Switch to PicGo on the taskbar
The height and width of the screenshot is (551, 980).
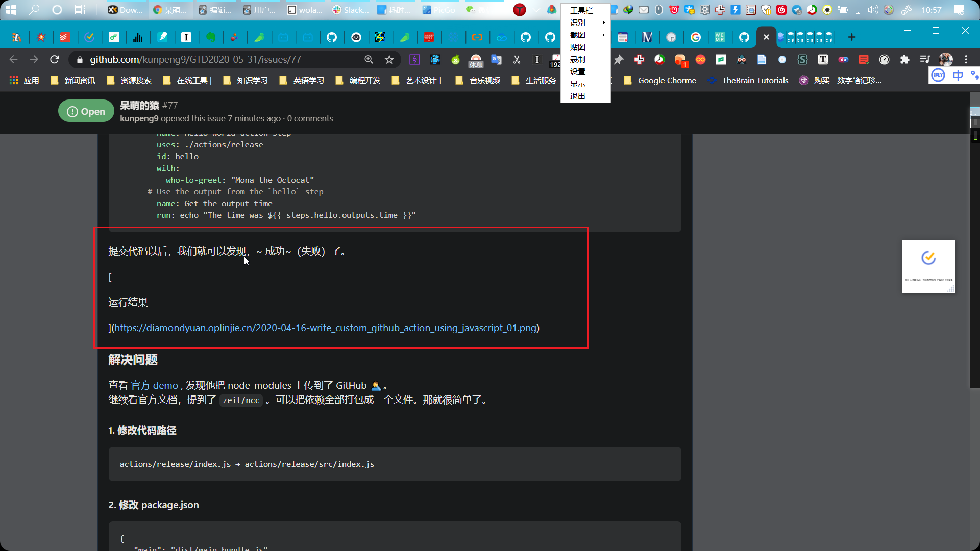(x=439, y=10)
